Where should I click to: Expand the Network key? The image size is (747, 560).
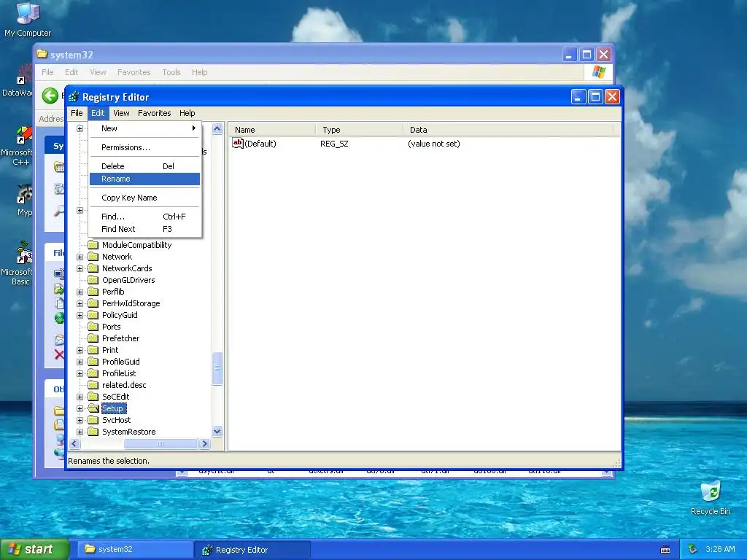coord(80,257)
